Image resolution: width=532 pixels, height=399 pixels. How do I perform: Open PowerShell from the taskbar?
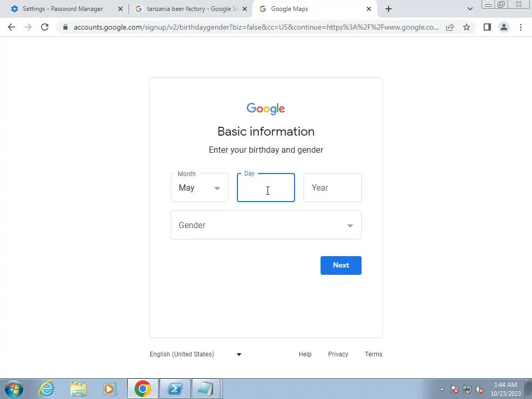175,389
